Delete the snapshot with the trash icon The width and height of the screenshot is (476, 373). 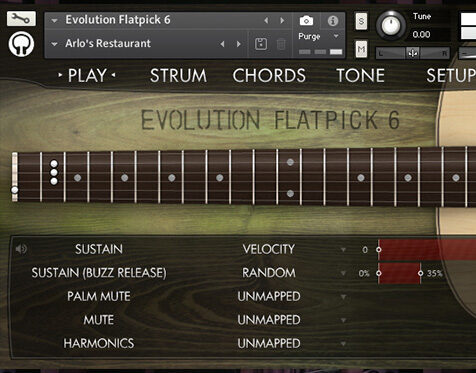coord(281,44)
